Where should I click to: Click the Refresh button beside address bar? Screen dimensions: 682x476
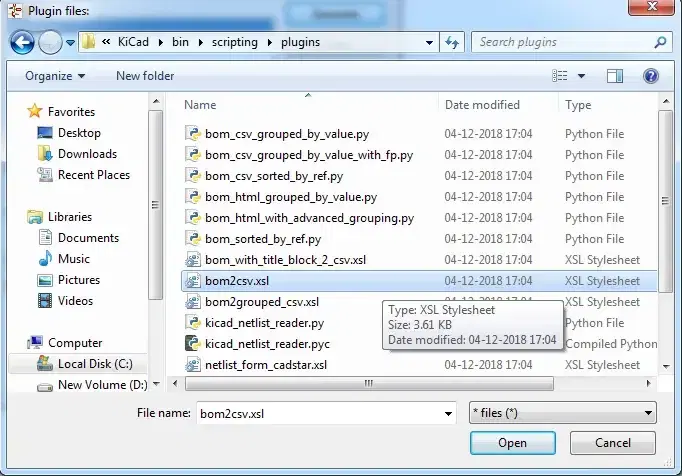(x=452, y=42)
